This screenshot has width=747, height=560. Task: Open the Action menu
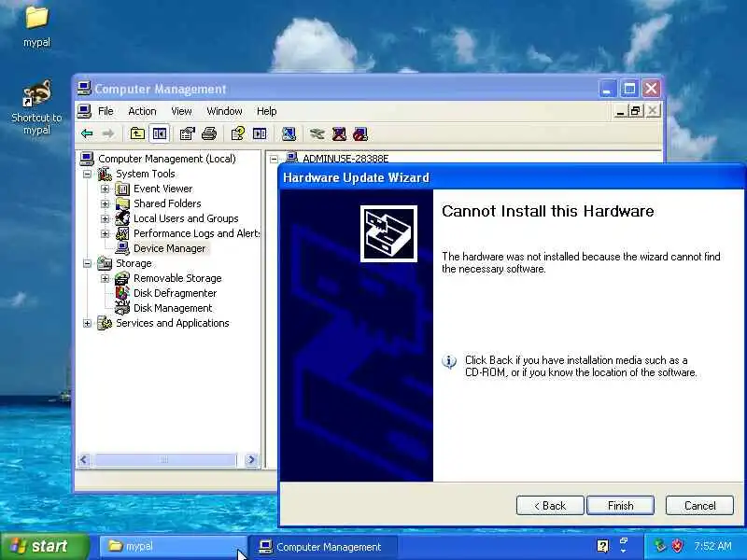tap(142, 111)
